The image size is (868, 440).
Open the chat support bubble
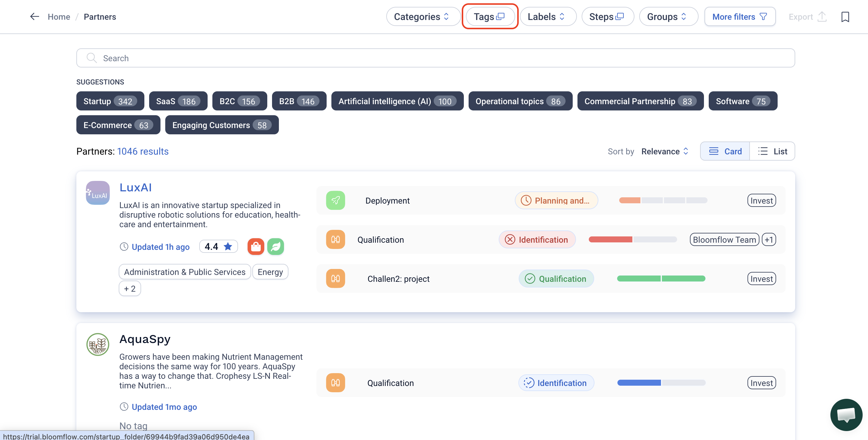[846, 414]
